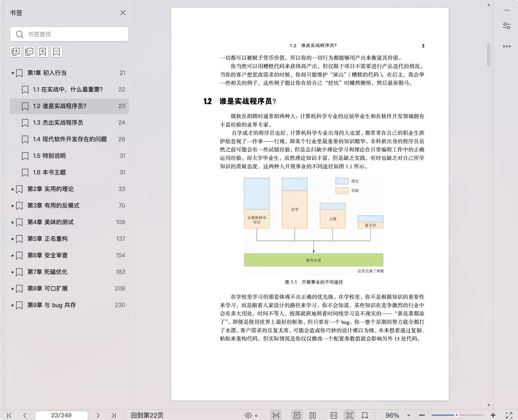Click the bookmark search field
The height and width of the screenshot is (420, 518).
click(x=69, y=34)
